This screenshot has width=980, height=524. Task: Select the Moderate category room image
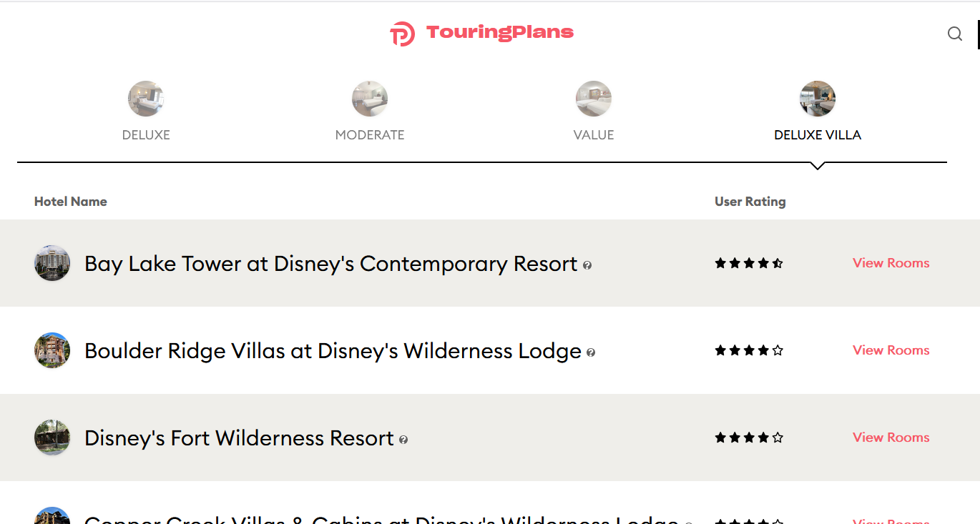point(370,99)
